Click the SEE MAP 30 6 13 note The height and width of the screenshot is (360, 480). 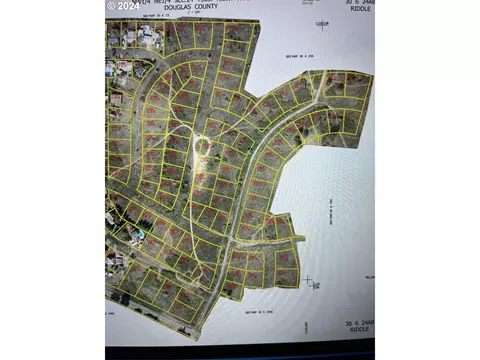[156, 16]
